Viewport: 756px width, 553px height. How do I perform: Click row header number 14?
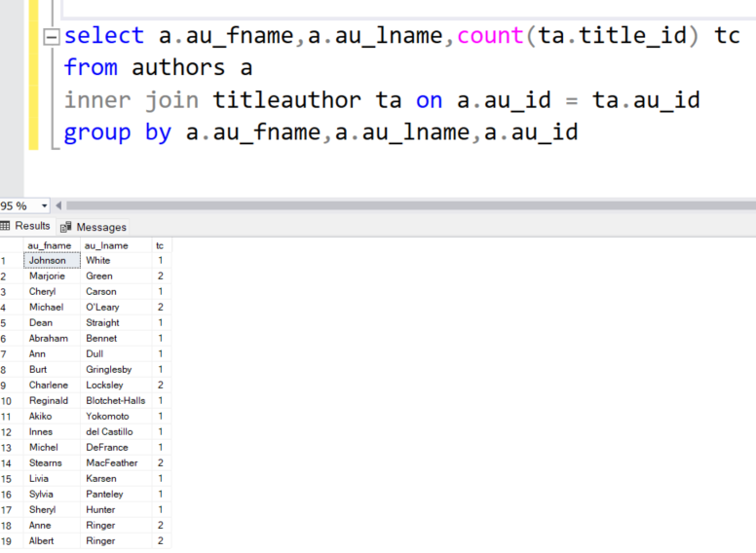click(x=12, y=462)
